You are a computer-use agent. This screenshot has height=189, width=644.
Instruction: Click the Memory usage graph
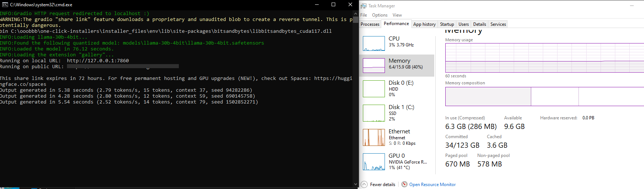click(x=545, y=58)
